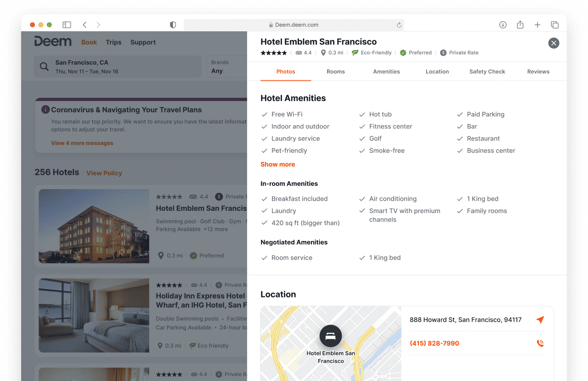Open Hotel Emblem San Francisco photo thumbnail
588x381 pixels.
pyautogui.click(x=94, y=226)
